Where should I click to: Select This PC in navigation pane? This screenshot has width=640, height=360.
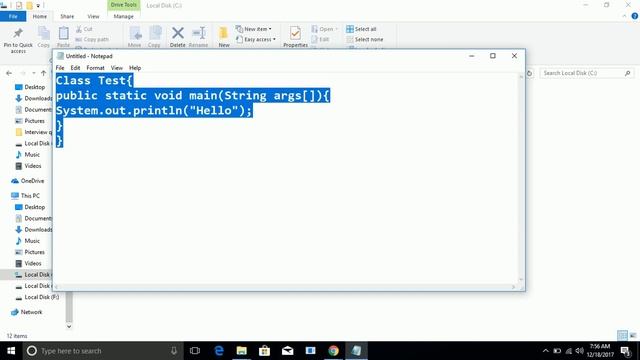tap(25, 196)
